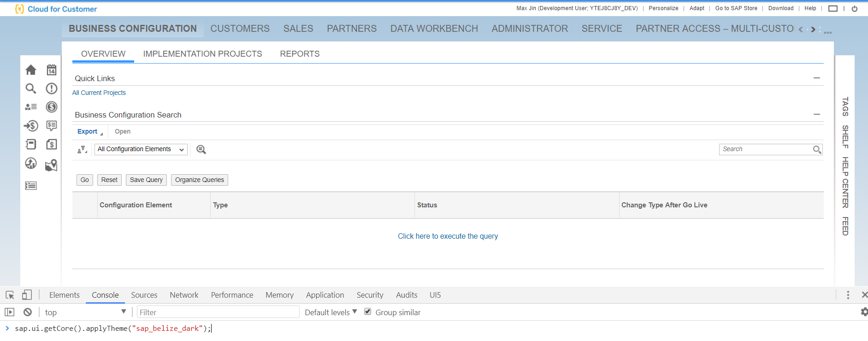868x341 pixels.
Task: Toggle DevTools device toolbar icon
Action: click(x=27, y=295)
